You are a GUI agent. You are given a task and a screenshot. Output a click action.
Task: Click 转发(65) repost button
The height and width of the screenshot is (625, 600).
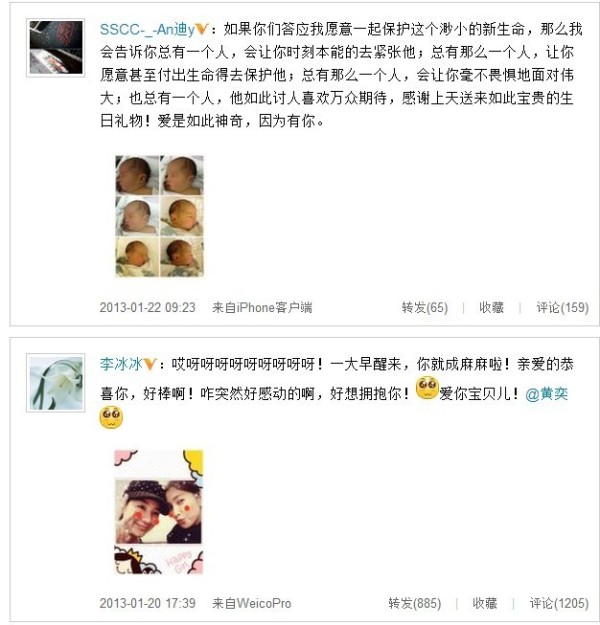[425, 307]
